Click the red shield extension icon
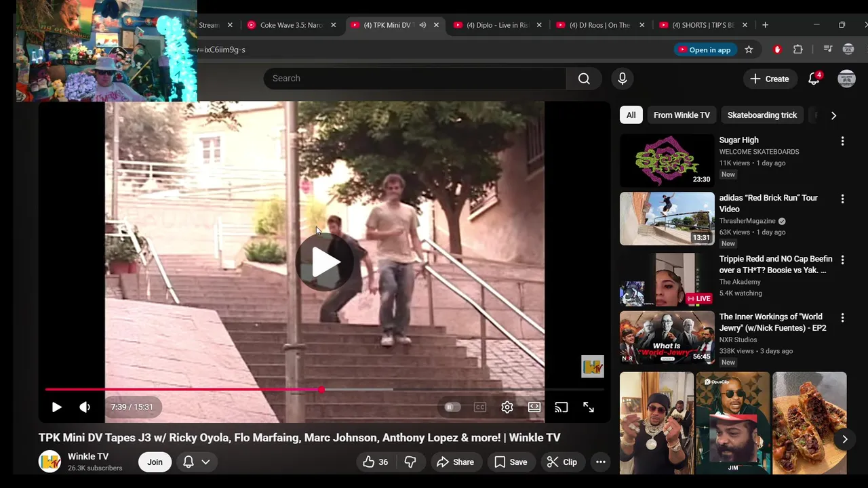This screenshot has width=868, height=488. (777, 49)
